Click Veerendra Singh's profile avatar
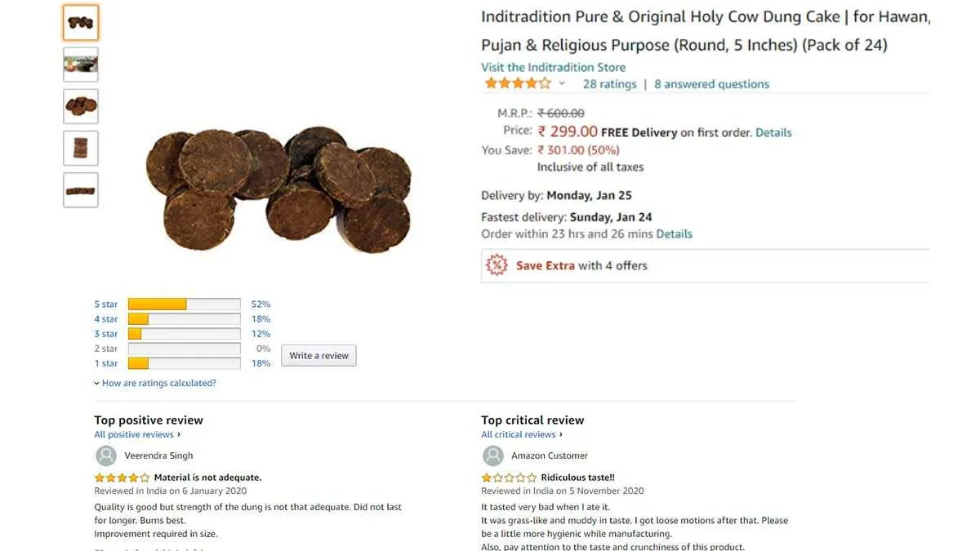This screenshot has width=980, height=551. click(x=106, y=455)
